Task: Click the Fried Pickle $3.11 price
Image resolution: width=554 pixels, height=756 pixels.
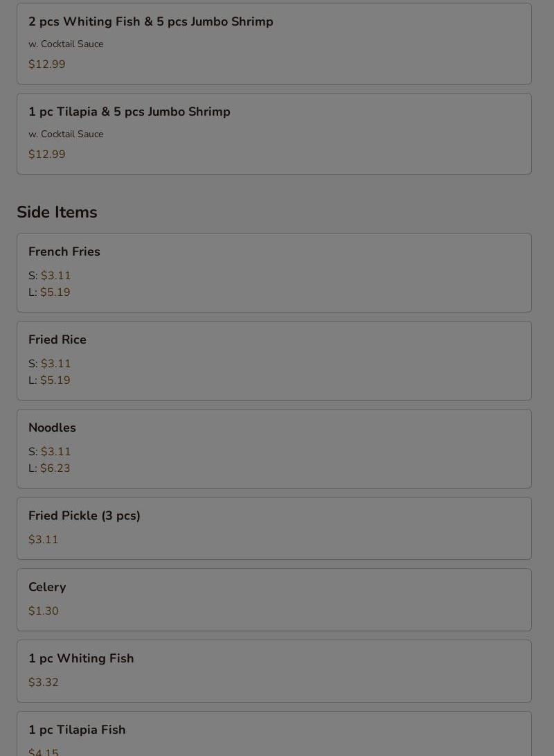Action: pos(44,540)
